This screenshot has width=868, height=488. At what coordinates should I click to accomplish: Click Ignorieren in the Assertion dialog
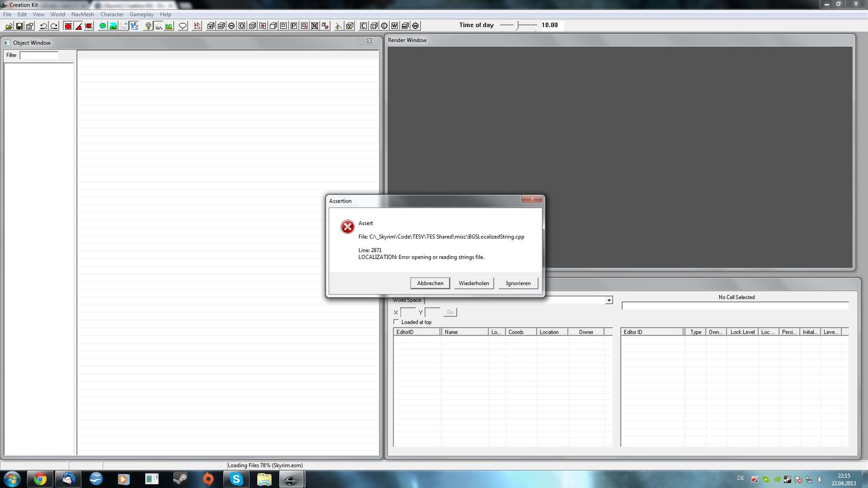point(518,283)
